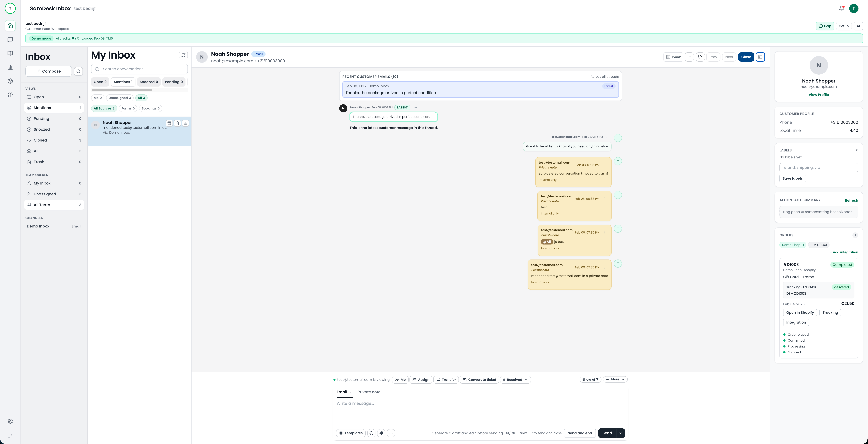The image size is (868, 444).
Task: Open the tag labels icon in conversation toolbar
Action: click(x=700, y=57)
